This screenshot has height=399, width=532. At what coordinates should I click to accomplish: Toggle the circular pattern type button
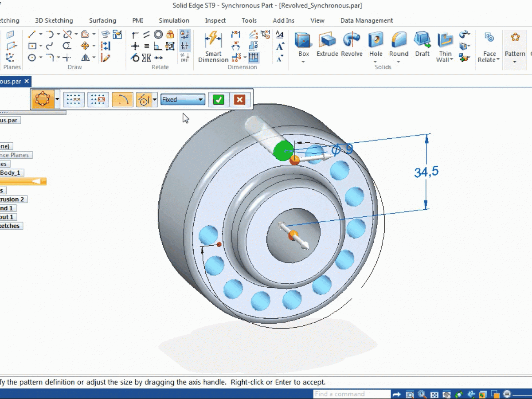(43, 100)
